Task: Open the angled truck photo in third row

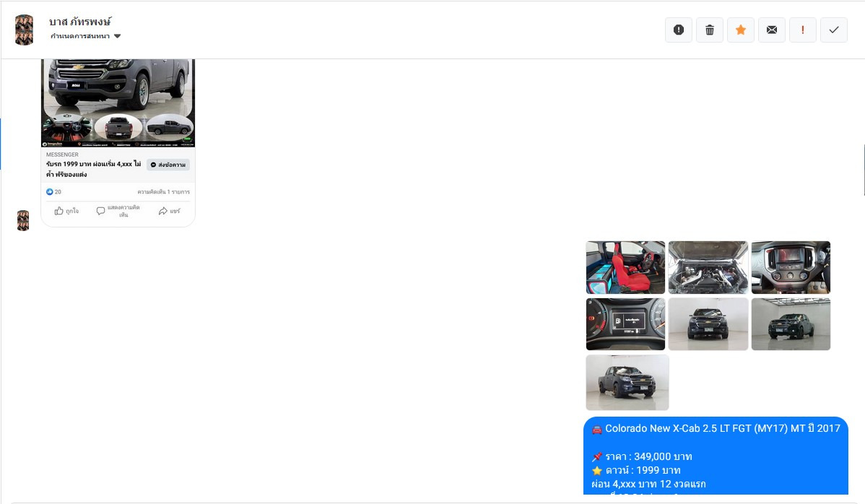Action: click(627, 383)
